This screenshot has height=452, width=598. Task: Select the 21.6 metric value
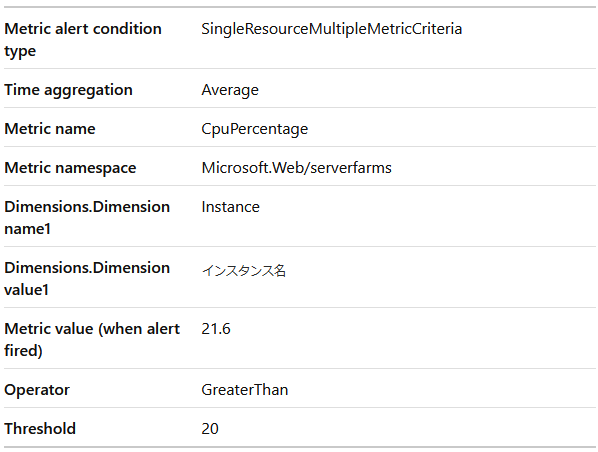216,329
